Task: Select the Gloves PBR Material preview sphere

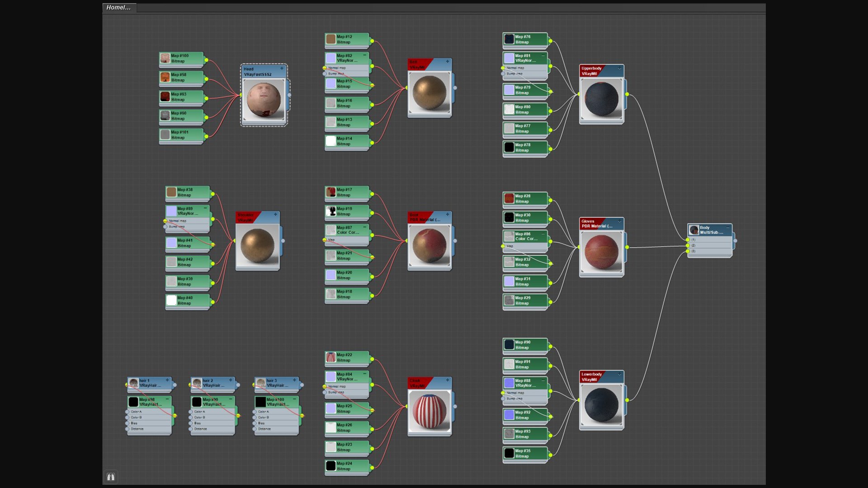Action: click(601, 252)
